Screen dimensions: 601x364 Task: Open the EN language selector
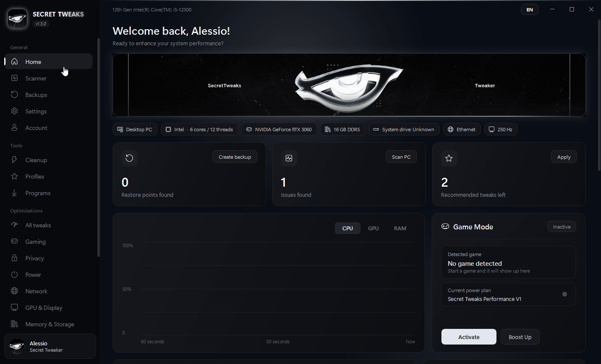[x=529, y=10]
